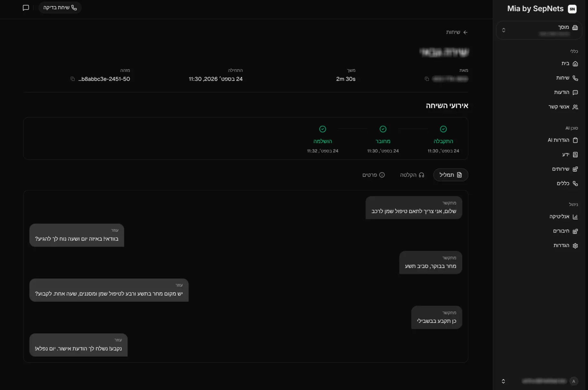Click the duration value 2m 30s
This screenshot has height=390, width=588.
click(346, 79)
